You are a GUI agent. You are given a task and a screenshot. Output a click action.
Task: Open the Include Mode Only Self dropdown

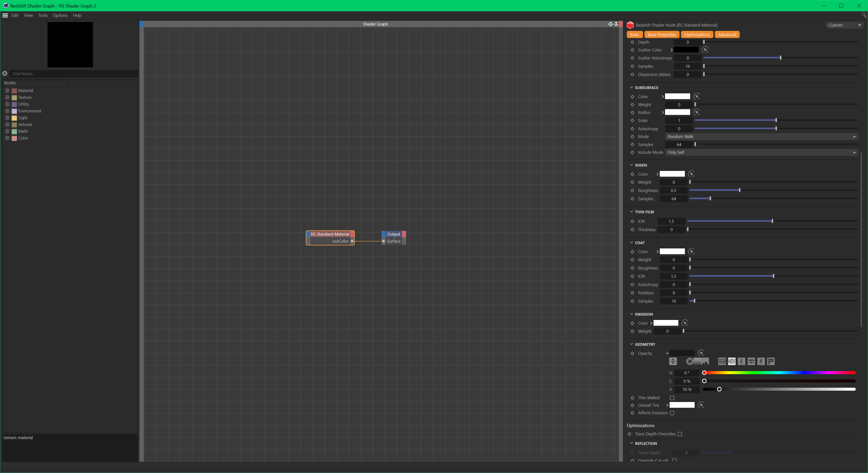[761, 152]
